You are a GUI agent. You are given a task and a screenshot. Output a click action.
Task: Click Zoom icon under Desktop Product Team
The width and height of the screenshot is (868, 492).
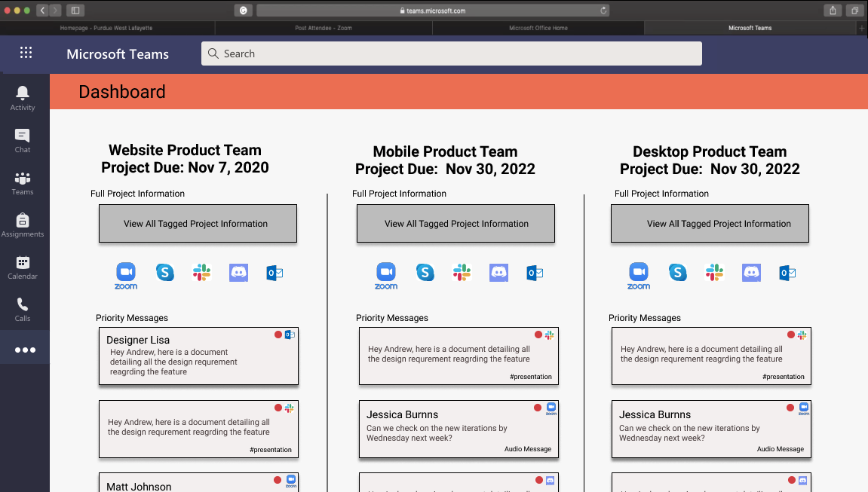pyautogui.click(x=638, y=276)
